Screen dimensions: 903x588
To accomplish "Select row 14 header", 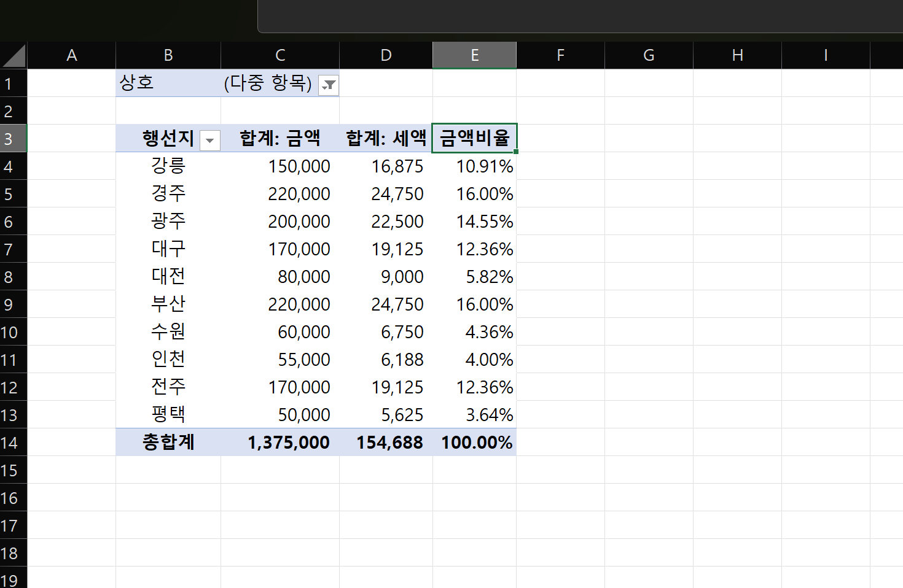I will pyautogui.click(x=13, y=443).
